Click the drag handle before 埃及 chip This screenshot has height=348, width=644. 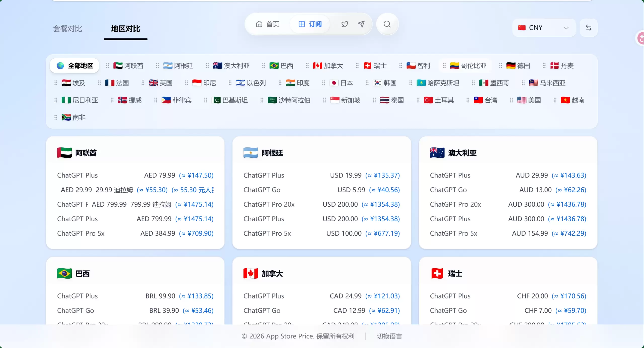pyautogui.click(x=56, y=83)
